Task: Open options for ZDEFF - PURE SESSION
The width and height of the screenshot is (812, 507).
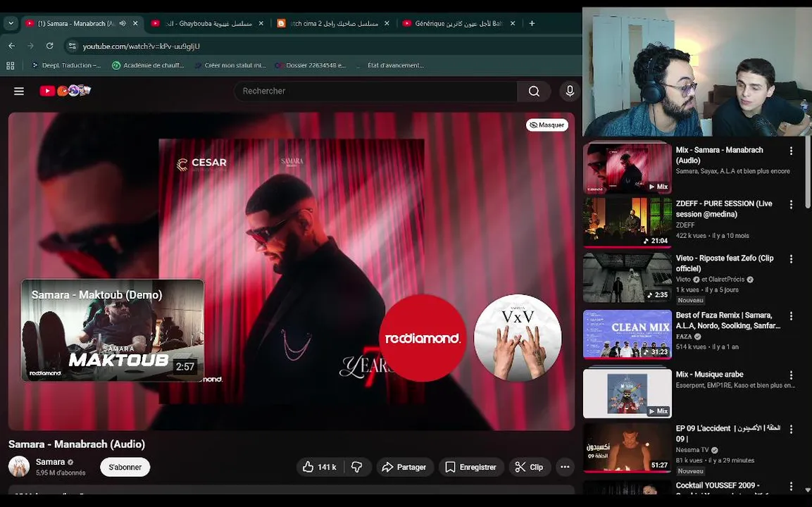Action: (791, 205)
